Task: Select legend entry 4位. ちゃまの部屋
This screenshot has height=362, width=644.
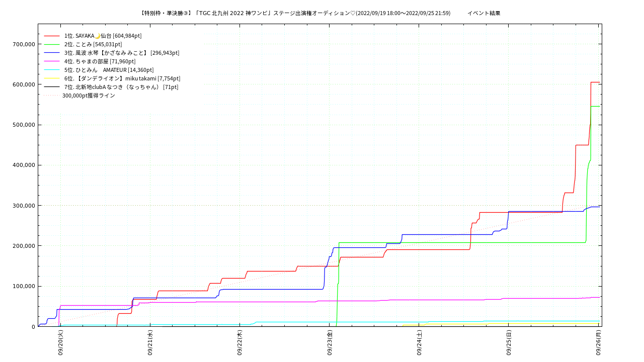Action: 100,61
